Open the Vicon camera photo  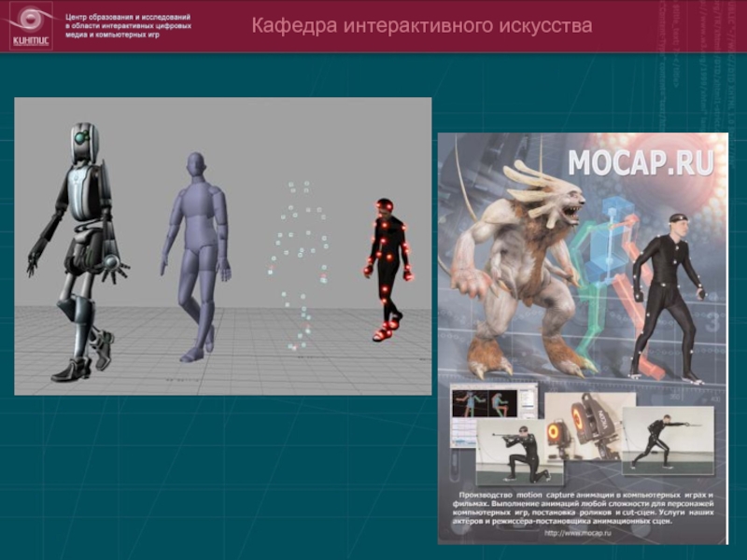pyautogui.click(x=590, y=427)
